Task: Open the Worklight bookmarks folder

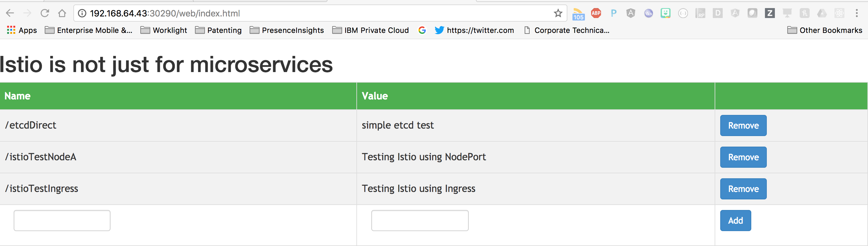Action: [164, 30]
